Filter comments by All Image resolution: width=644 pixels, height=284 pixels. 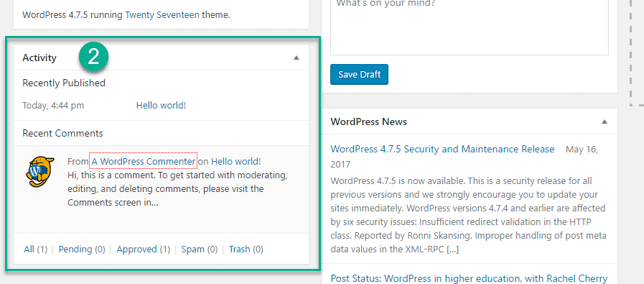(x=29, y=249)
